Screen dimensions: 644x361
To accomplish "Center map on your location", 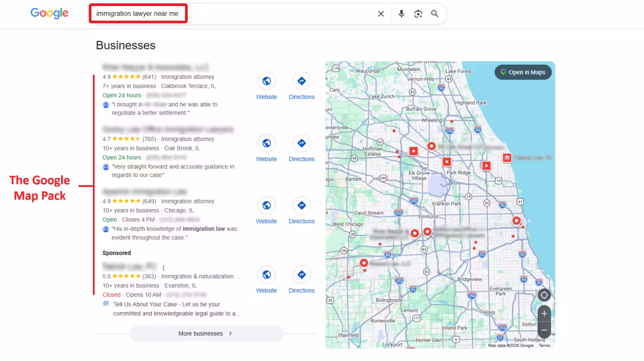I will [544, 295].
